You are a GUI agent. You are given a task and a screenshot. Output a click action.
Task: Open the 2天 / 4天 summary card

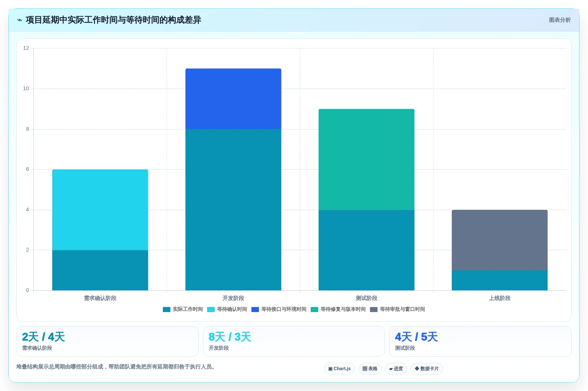pyautogui.click(x=107, y=341)
